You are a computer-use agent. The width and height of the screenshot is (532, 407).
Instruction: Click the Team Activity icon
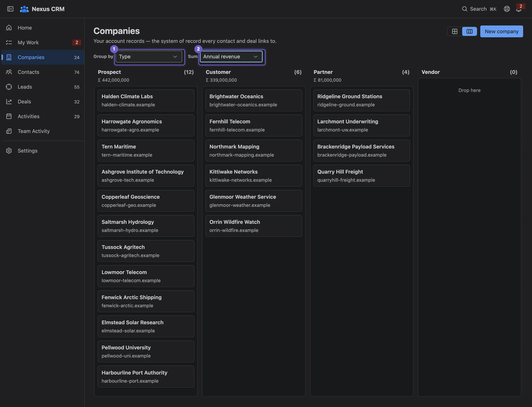(x=9, y=131)
